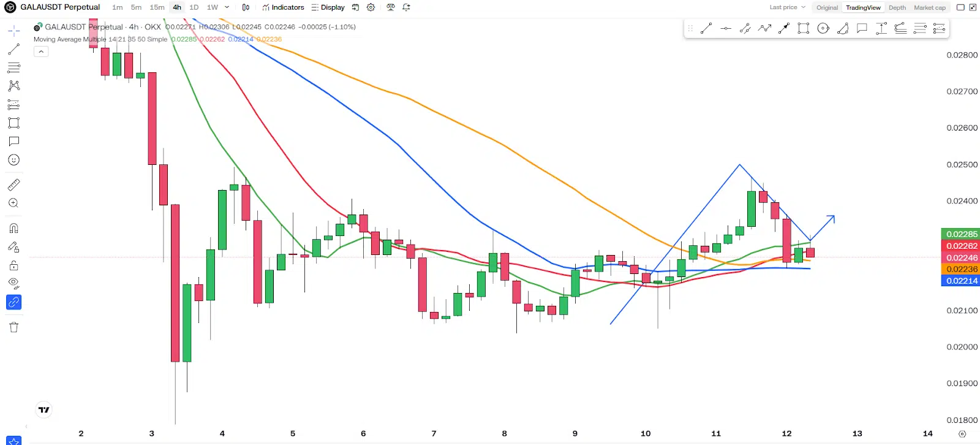Click the price alert bell icon
Viewport: 980px width, 445px height.
pos(406,7)
